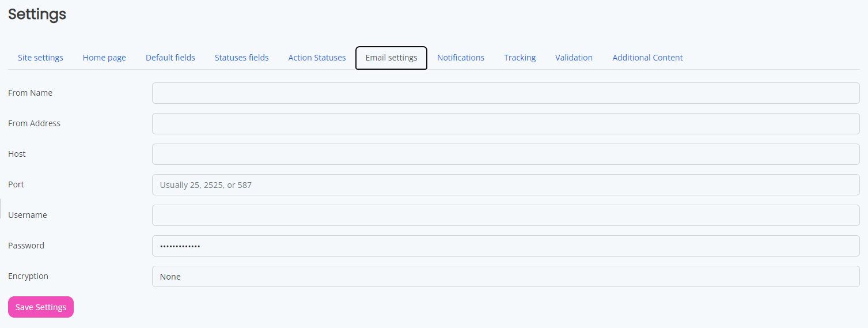The image size is (868, 328).
Task: Click the Host label text
Action: (x=17, y=154)
